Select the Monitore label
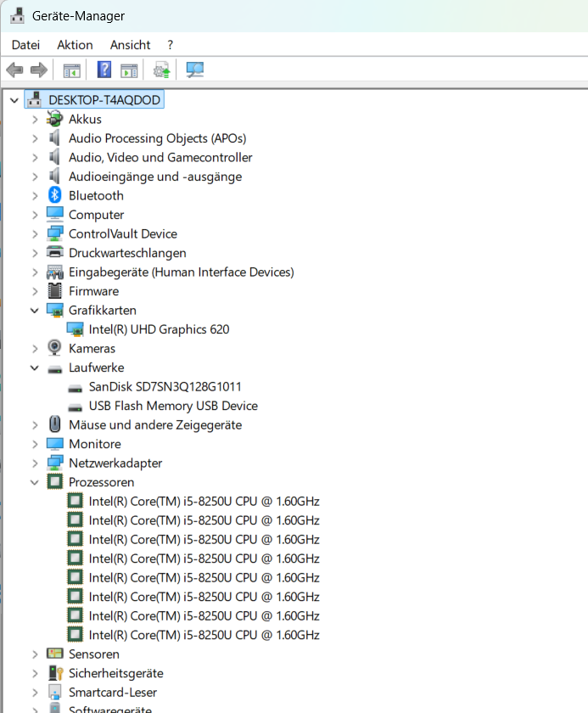The width and height of the screenshot is (588, 713). (95, 444)
